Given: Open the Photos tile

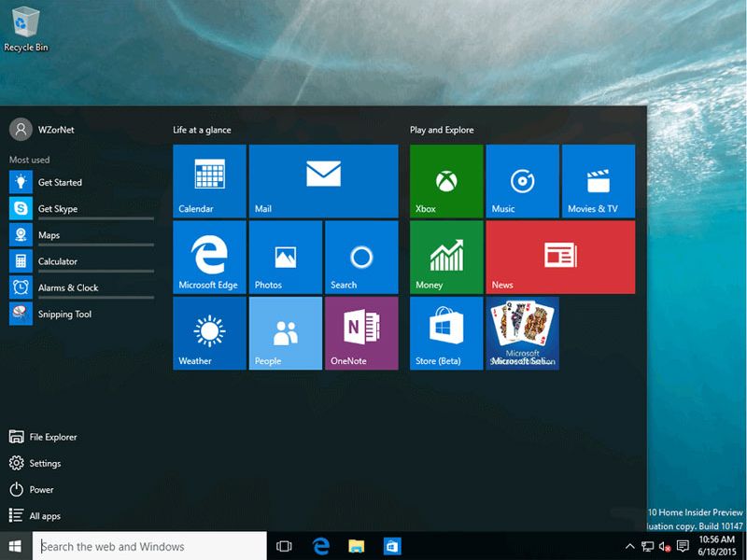Looking at the screenshot, I should [284, 258].
